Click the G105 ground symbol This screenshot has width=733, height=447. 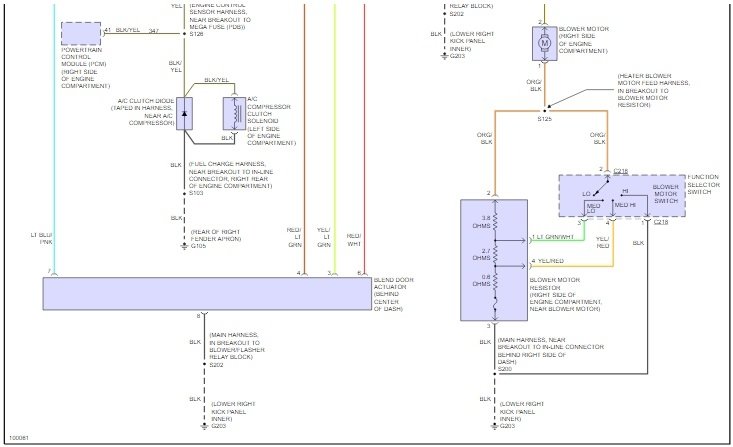184,246
